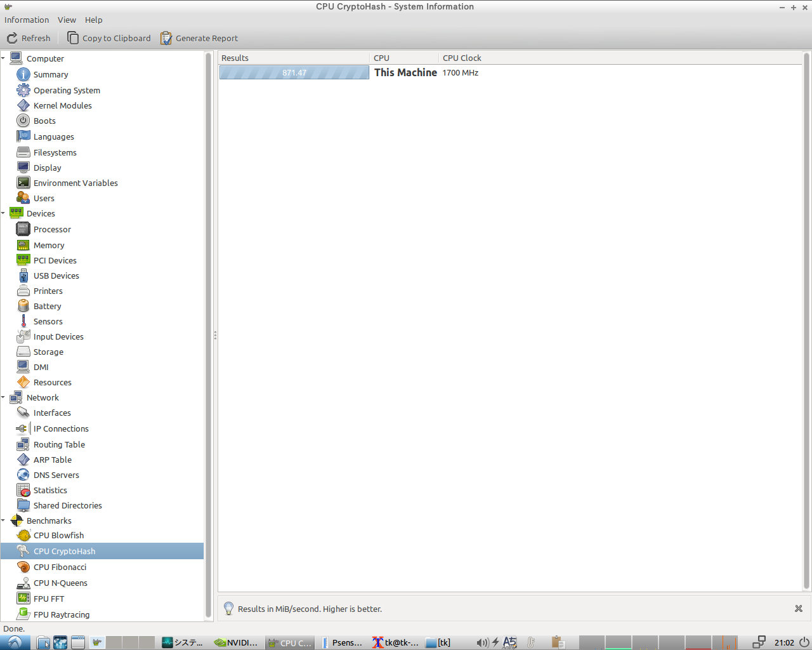The height and width of the screenshot is (650, 812).
Task: Select the CPU Fibonacci shell icon
Action: coord(23,567)
